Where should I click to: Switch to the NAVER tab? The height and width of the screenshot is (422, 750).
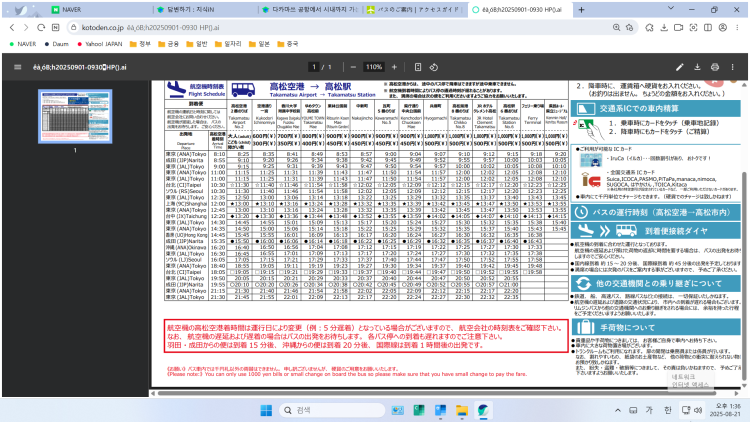point(100,10)
